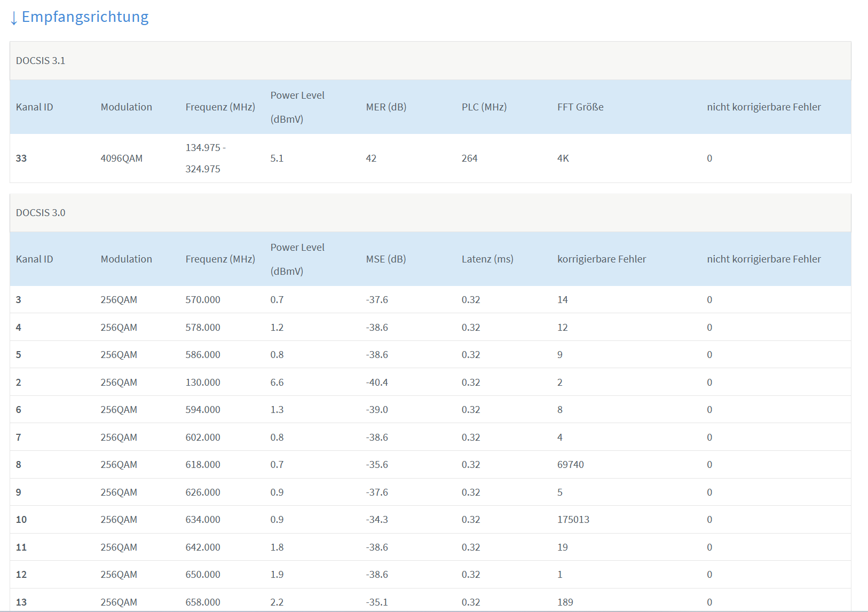Click FFT Größe column header
868x612 pixels.
(580, 107)
